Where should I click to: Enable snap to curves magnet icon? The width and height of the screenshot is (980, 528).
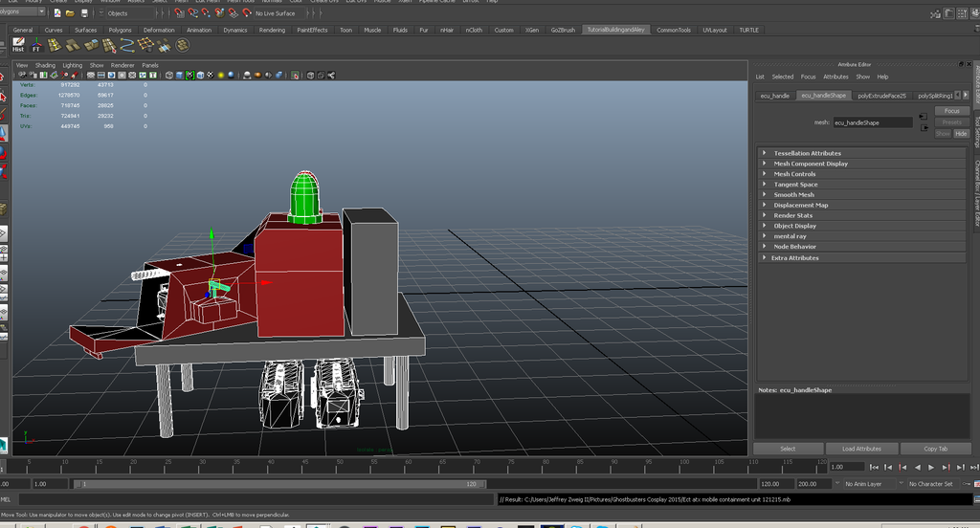pos(193,13)
